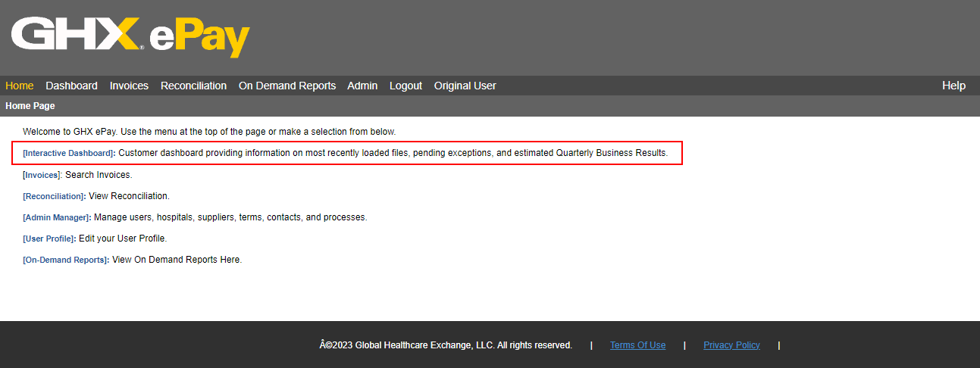This screenshot has width=980, height=368.
Task: Open the [User Profile] link
Action: (x=49, y=239)
